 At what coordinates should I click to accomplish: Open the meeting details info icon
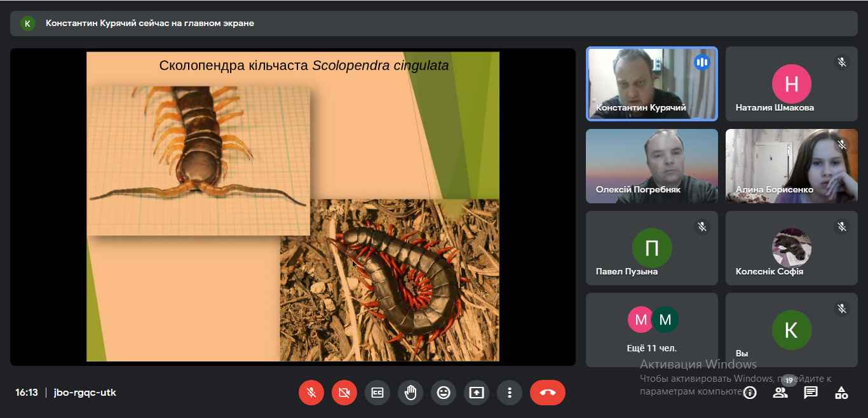[x=750, y=393]
